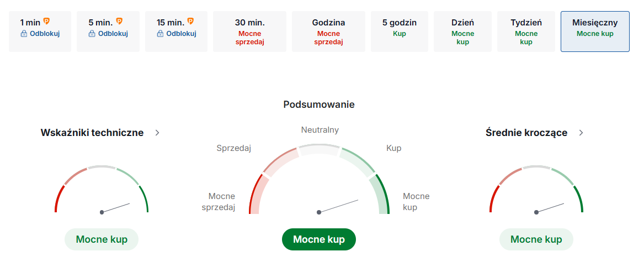
Task: Click the orange Pro badge beside 5 min.
Action: [119, 22]
